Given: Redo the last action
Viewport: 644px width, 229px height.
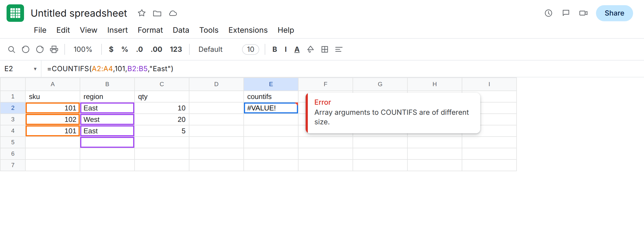Looking at the screenshot, I should [x=40, y=49].
